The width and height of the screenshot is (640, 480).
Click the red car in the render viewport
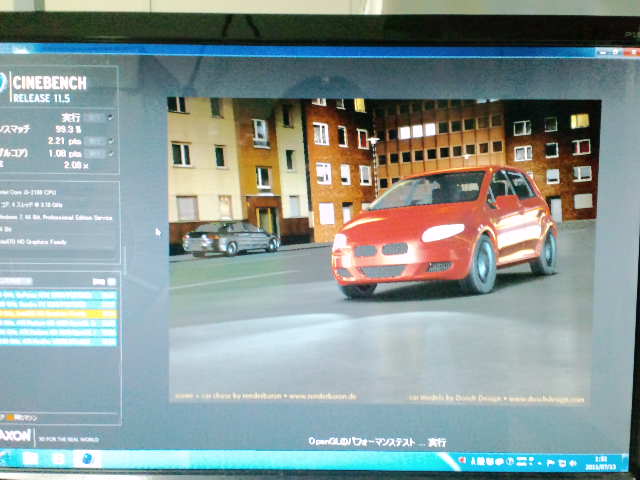[445, 232]
